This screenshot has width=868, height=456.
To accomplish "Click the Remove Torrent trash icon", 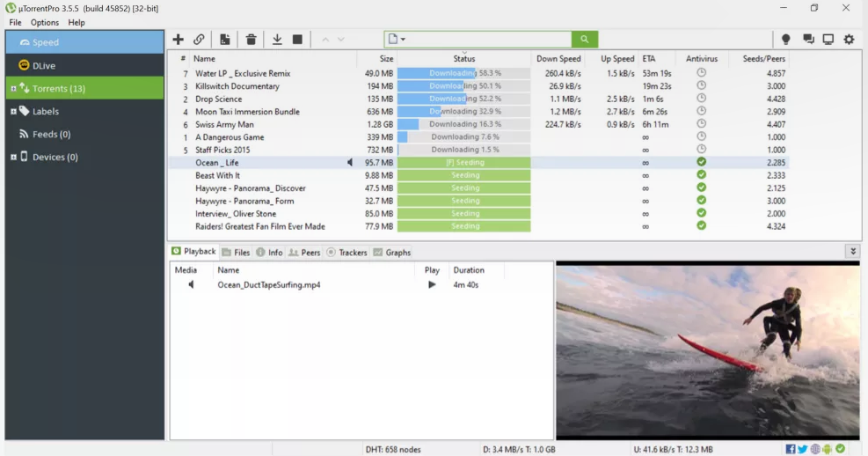I will [251, 40].
